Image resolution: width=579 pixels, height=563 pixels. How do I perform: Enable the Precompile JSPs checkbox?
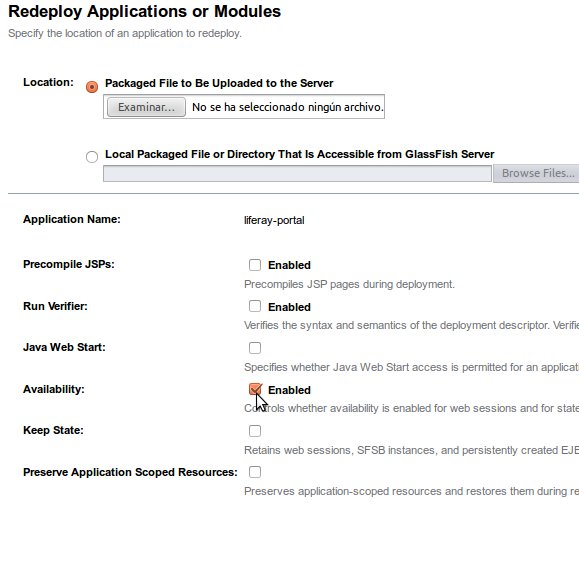click(x=255, y=265)
